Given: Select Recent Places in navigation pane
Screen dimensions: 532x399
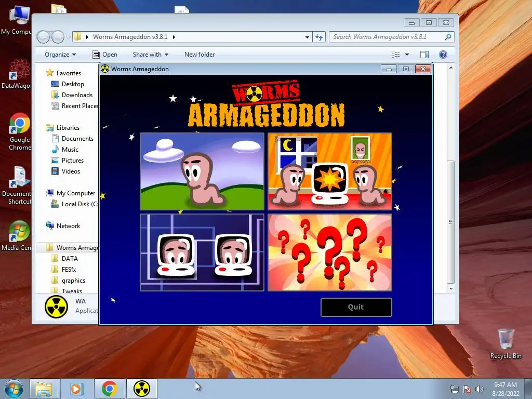Looking at the screenshot, I should coord(75,106).
